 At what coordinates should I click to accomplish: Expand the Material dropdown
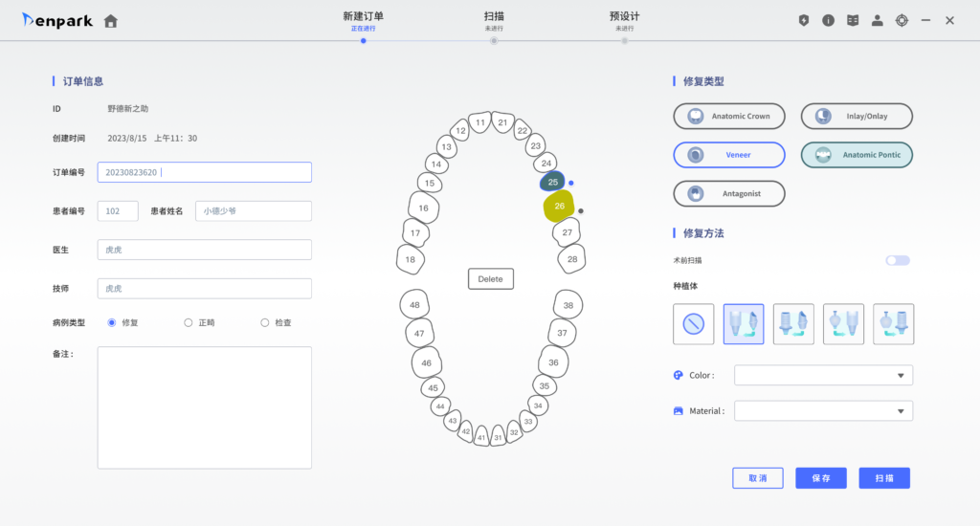click(x=823, y=411)
